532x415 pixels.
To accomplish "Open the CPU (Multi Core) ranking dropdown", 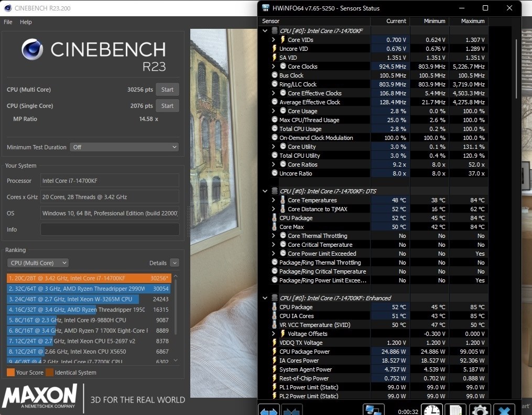I will (x=38, y=263).
